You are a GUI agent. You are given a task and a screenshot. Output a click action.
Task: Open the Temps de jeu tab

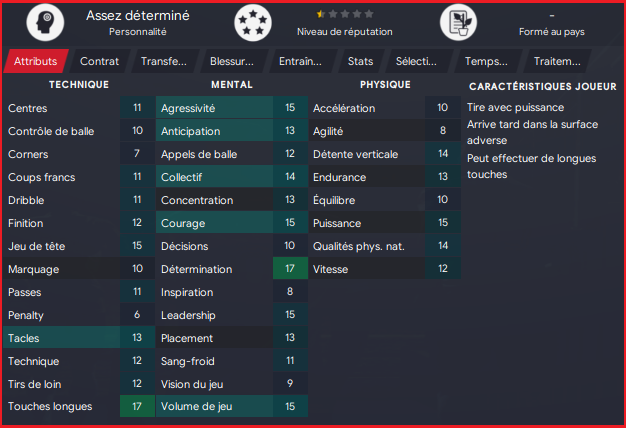(486, 61)
